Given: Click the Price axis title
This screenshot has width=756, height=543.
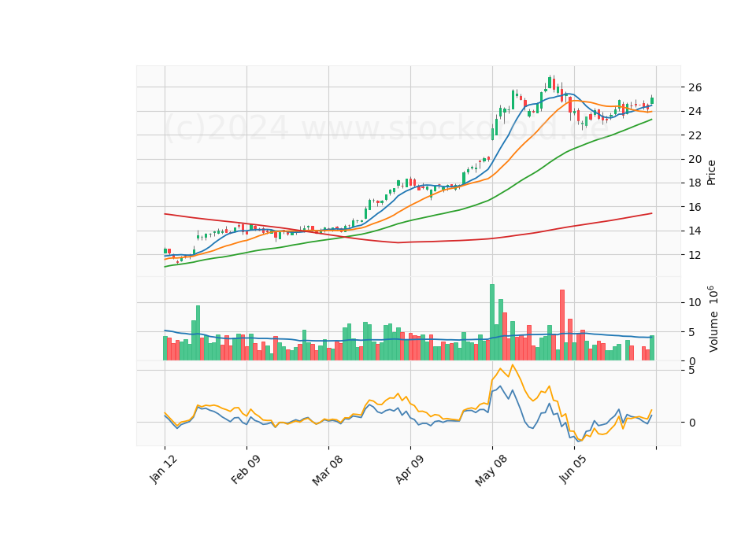Looking at the screenshot, I should point(711,172).
